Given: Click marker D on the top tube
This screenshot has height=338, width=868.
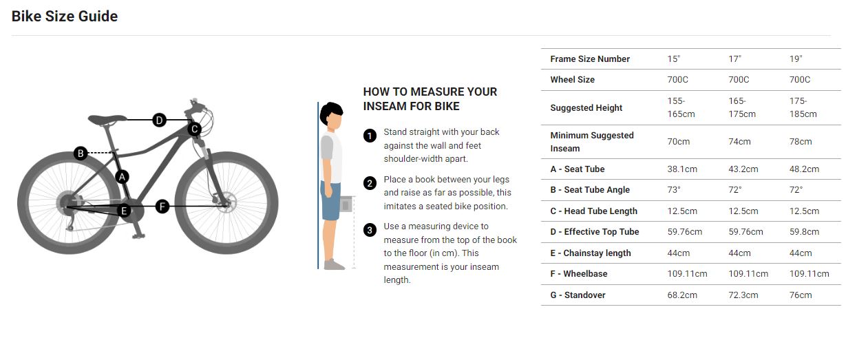Looking at the screenshot, I should coord(159,120).
